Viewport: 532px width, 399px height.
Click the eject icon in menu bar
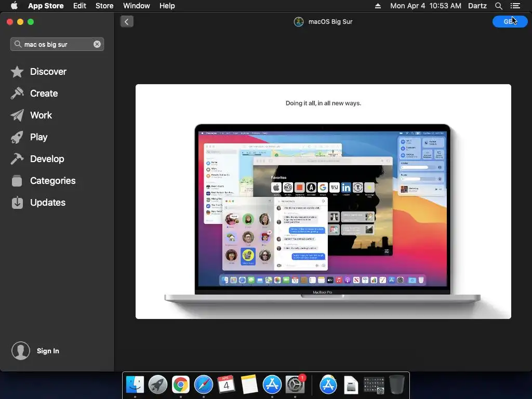coord(378,6)
